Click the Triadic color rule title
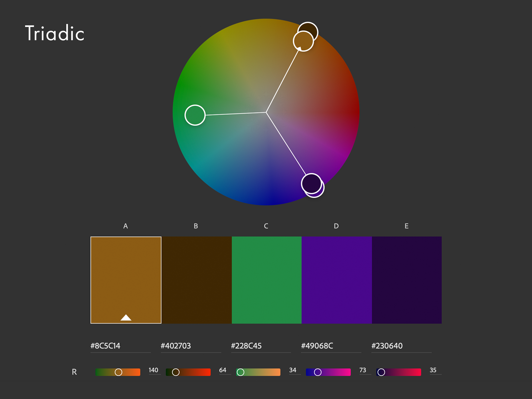This screenshot has height=399, width=532. click(55, 33)
